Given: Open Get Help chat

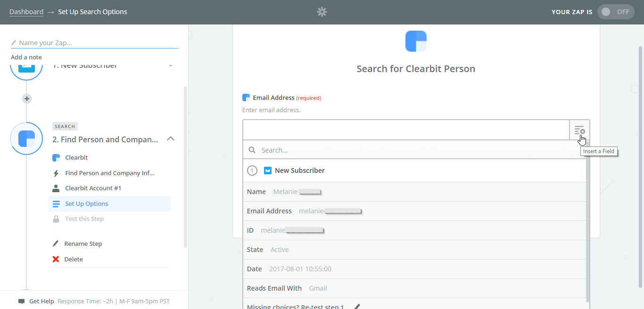Looking at the screenshot, I should tap(36, 301).
